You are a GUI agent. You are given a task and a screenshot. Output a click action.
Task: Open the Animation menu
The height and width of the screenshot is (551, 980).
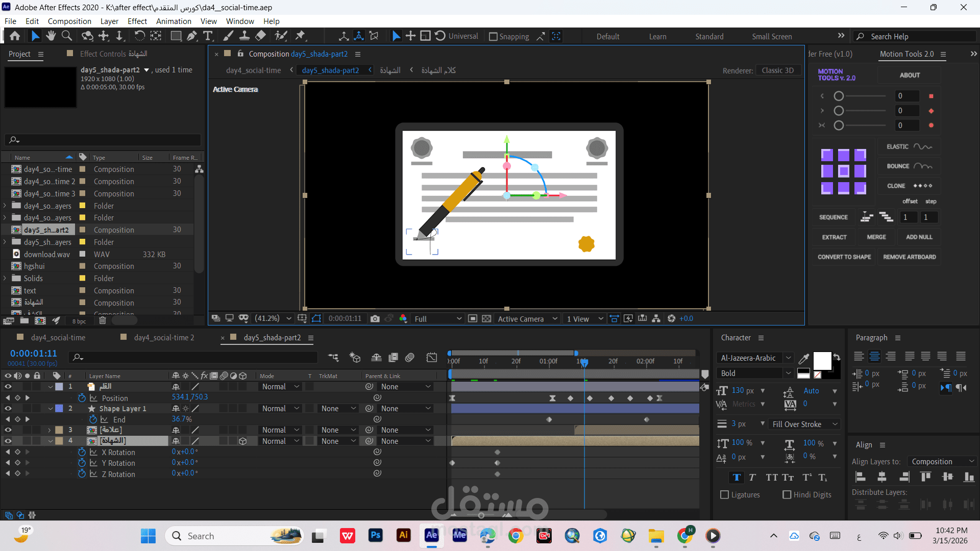tap(174, 21)
